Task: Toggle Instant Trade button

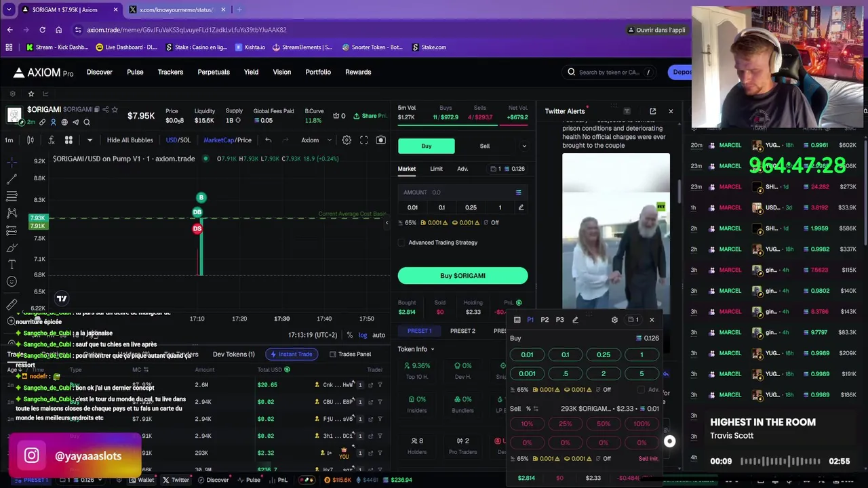Action: click(292, 354)
